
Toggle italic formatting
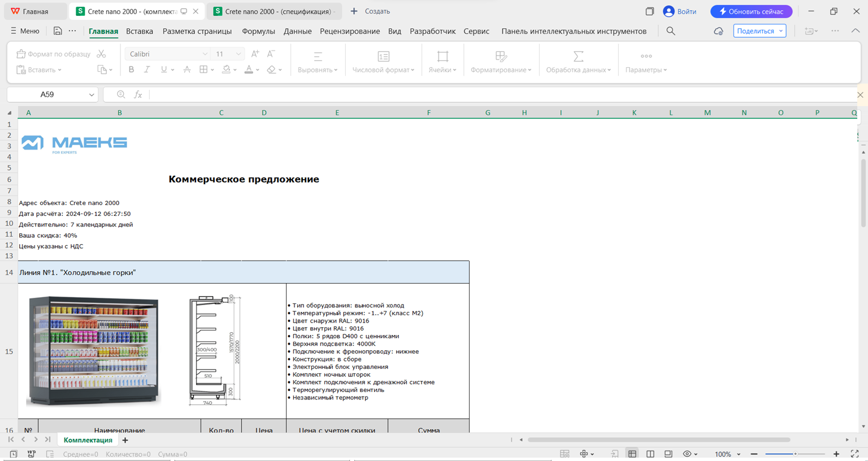pos(147,69)
